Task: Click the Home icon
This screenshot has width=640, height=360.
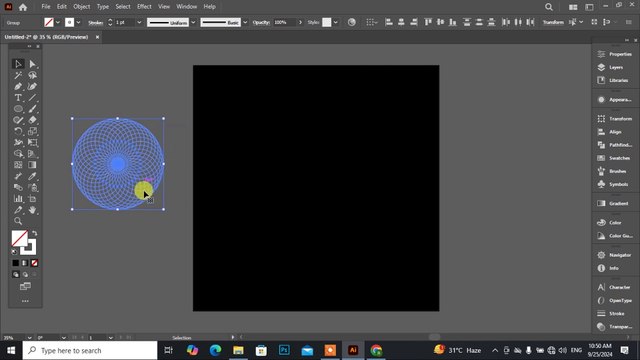Action: (23, 7)
